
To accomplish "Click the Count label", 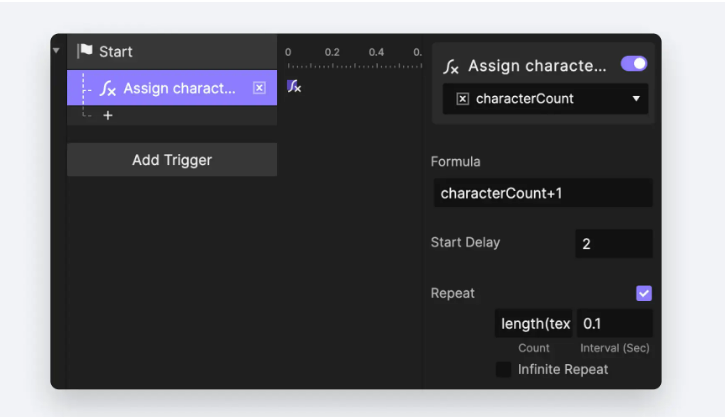I will [534, 348].
